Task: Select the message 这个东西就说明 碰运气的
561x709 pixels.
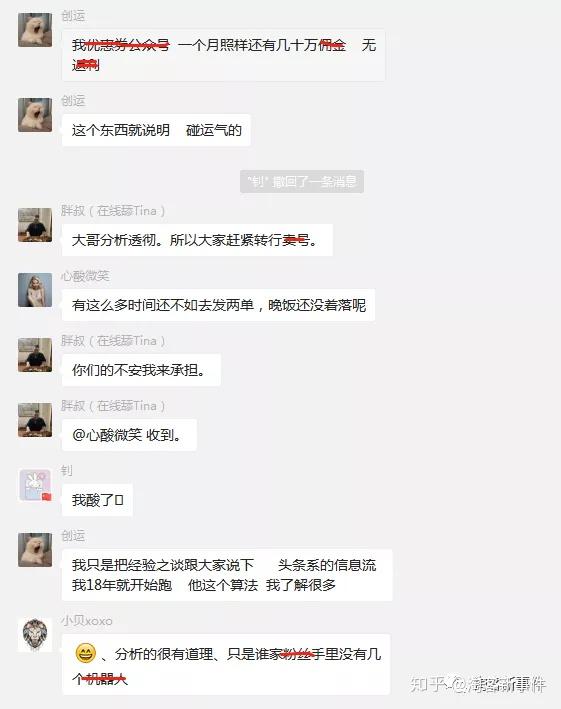Action: [x=156, y=130]
